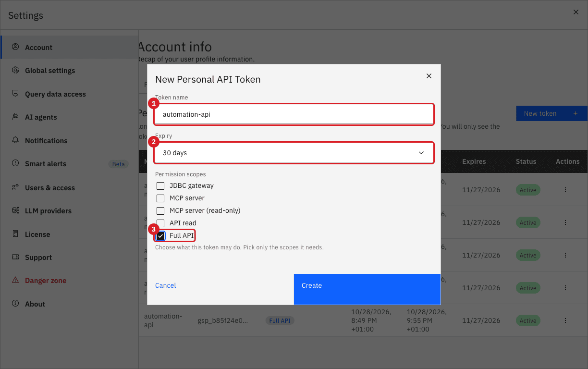Viewport: 588px width, 369px height.
Task: Click the New token button
Action: pyautogui.click(x=551, y=113)
